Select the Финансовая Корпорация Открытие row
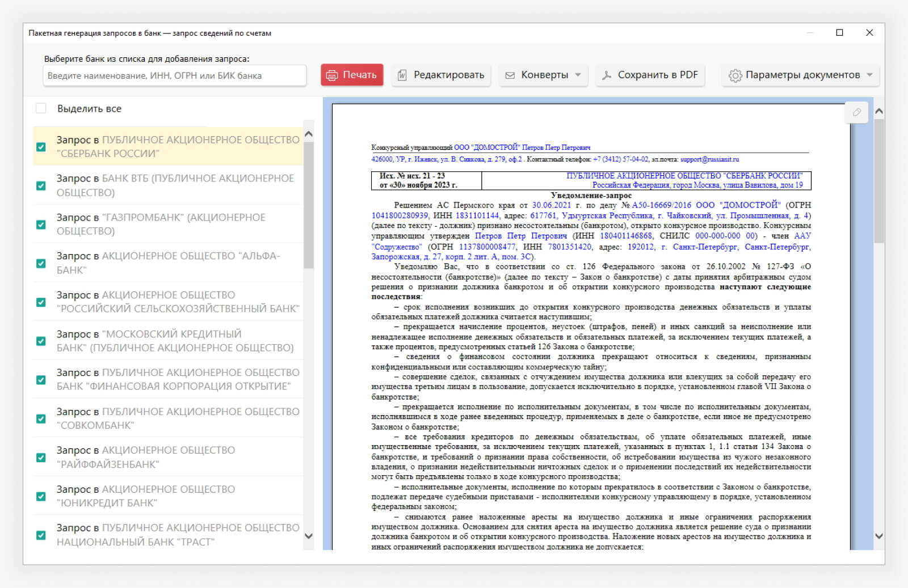908x588 pixels. [168, 379]
